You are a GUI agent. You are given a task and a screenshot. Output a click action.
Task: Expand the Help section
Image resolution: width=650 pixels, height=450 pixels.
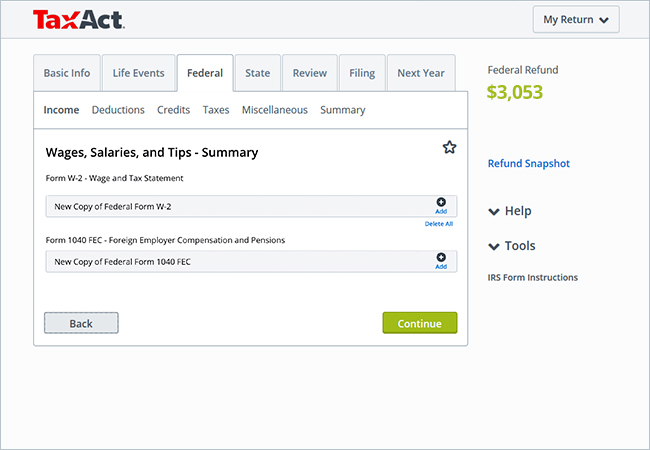pos(510,211)
